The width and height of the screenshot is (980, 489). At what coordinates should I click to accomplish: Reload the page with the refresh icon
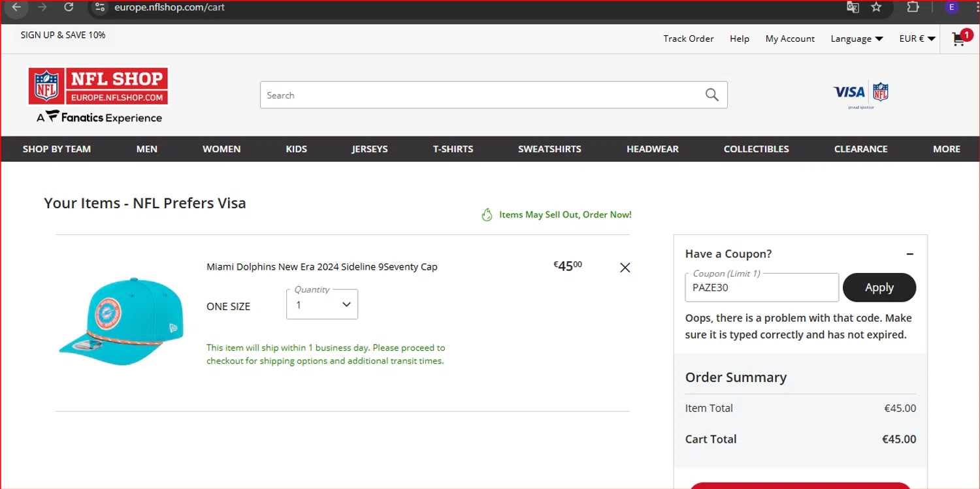pos(69,7)
